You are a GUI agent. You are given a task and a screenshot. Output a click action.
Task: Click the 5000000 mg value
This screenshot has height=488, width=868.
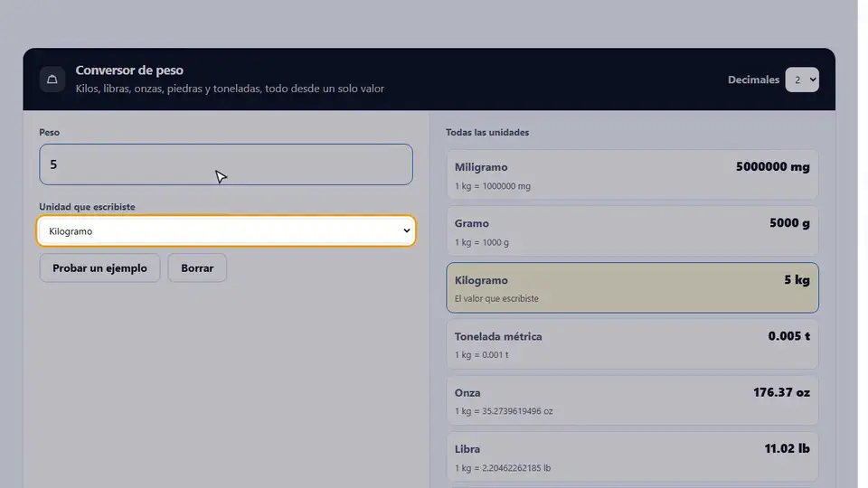click(773, 166)
